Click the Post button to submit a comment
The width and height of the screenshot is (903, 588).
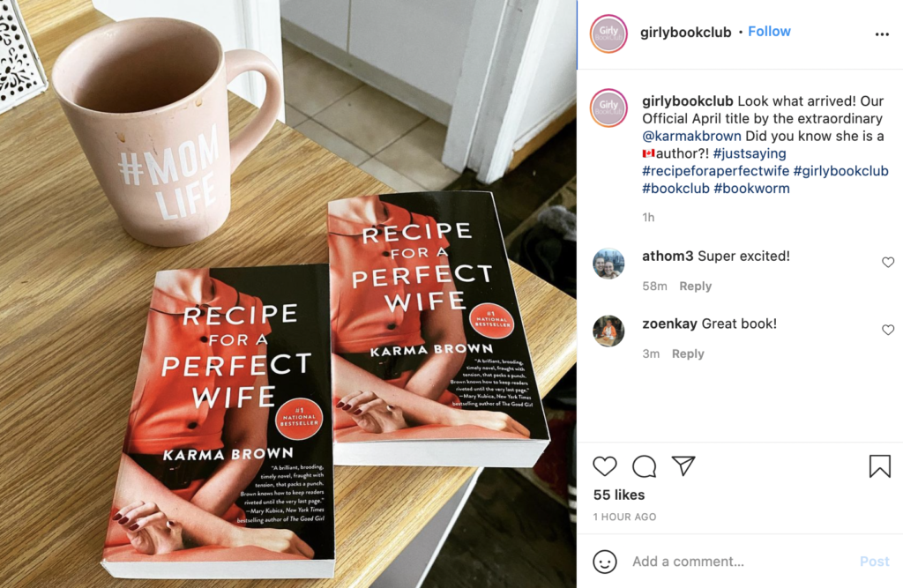[x=874, y=561]
